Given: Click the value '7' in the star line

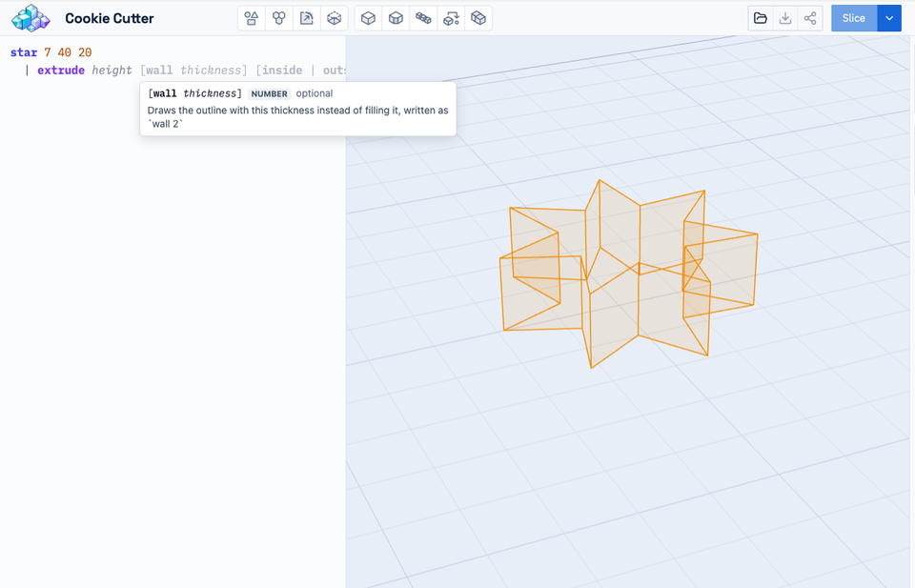Looking at the screenshot, I should point(48,52).
